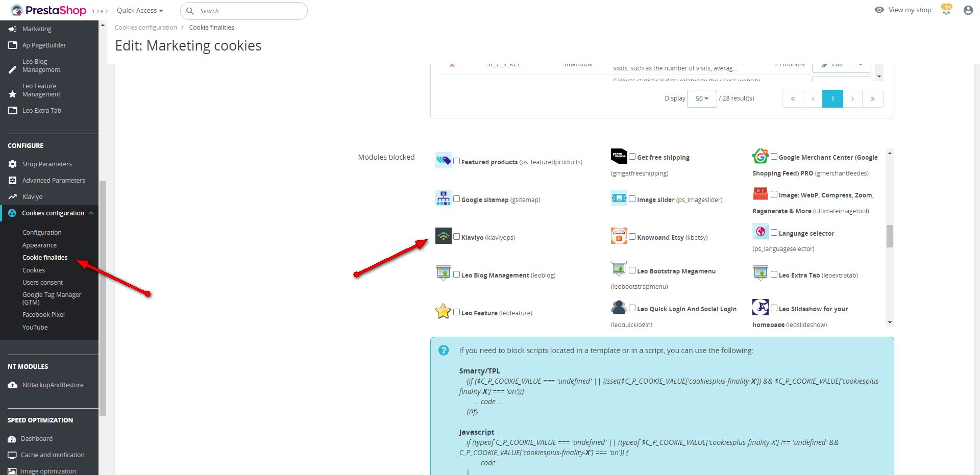
Task: Check the Google sitemap module checkbox
Action: pyautogui.click(x=457, y=199)
